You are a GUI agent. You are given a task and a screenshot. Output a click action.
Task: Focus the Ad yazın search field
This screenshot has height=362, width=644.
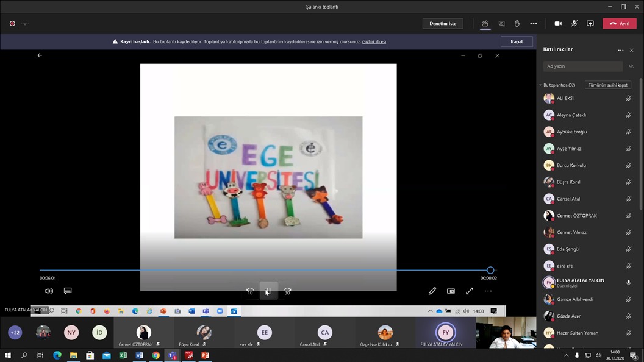tap(583, 66)
